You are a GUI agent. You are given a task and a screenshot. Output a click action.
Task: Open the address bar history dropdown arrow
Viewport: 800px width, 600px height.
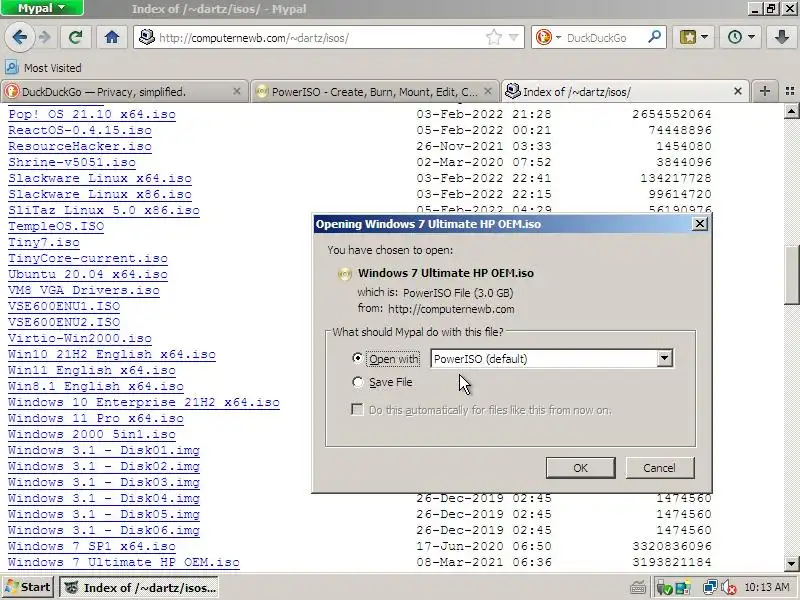click(x=514, y=37)
